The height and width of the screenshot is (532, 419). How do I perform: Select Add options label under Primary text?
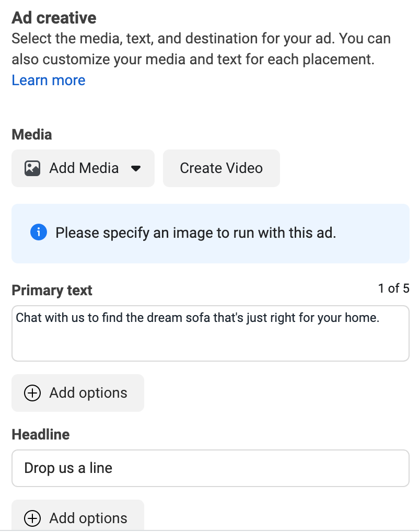(x=88, y=393)
